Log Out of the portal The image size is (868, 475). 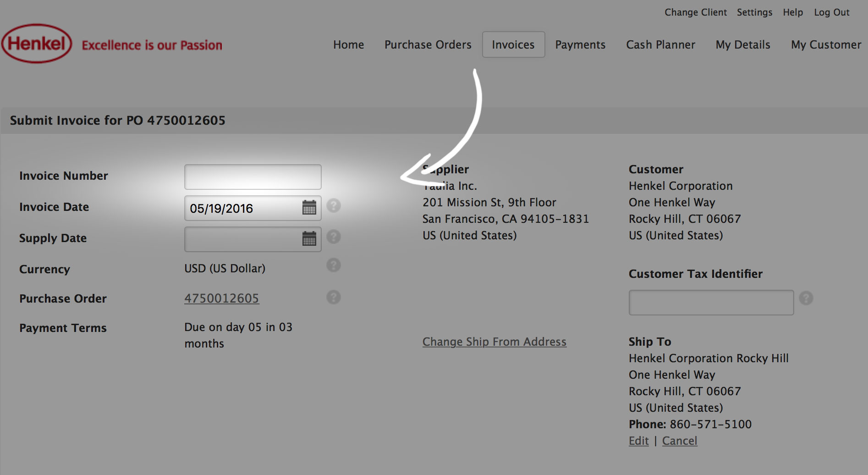pyautogui.click(x=832, y=12)
